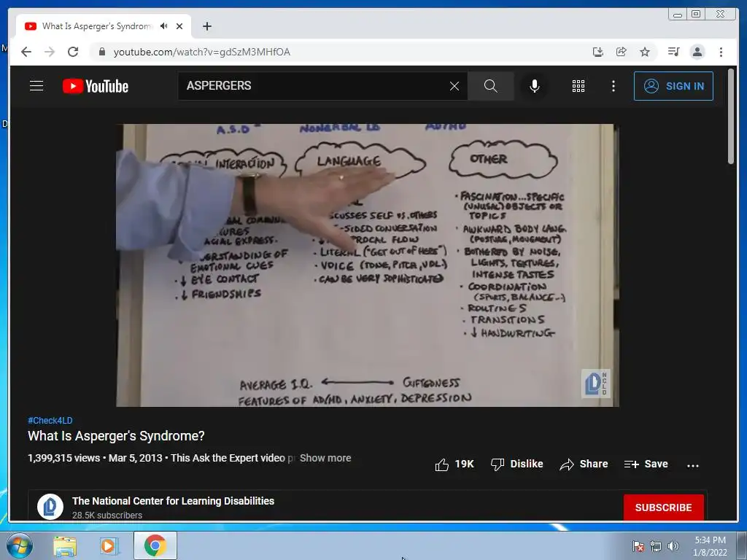Close the What Is Asperger's tab
The height and width of the screenshot is (560, 747).
click(x=179, y=26)
